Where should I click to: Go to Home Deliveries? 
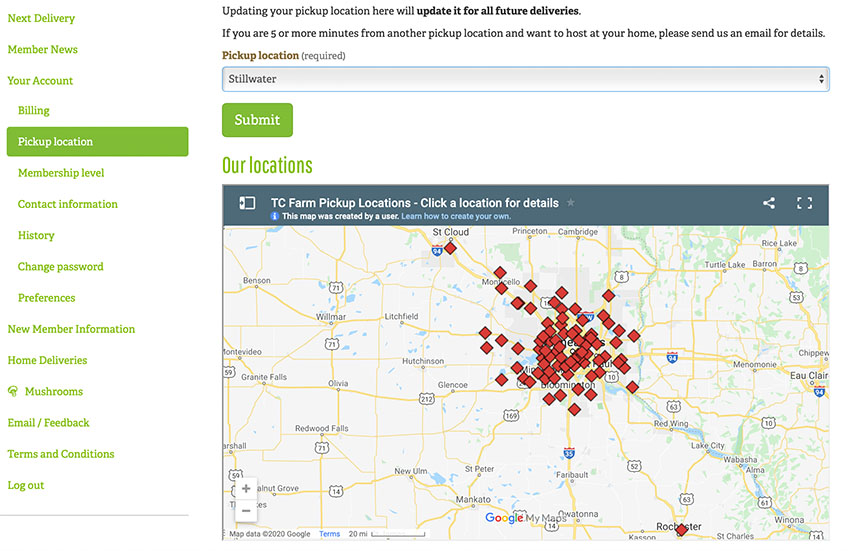(x=47, y=360)
